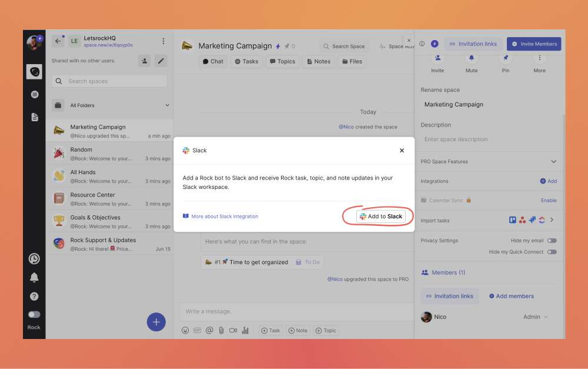Switch to the Tasks tab
This screenshot has height=369, width=588.
click(246, 62)
